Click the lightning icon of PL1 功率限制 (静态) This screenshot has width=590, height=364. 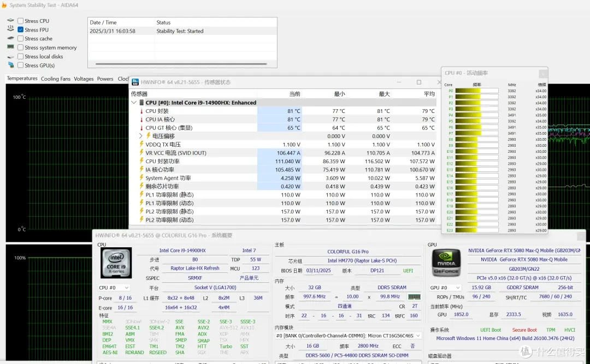pyautogui.click(x=141, y=194)
